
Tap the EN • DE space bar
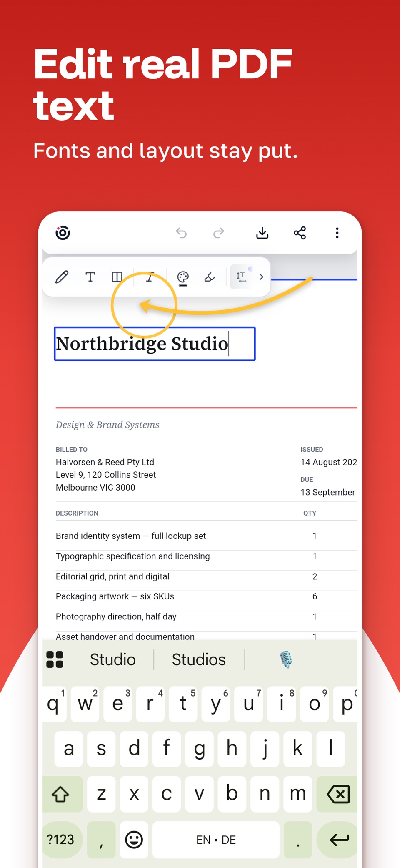coord(216,839)
